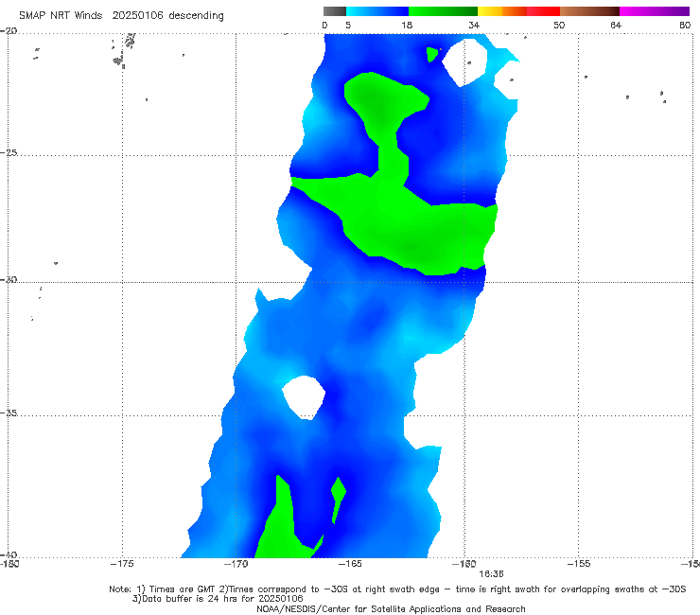700x615 pixels.
Task: Click the "NOAA/NESDIS/Center for Satellite Applications" credit line
Action: click(391, 608)
